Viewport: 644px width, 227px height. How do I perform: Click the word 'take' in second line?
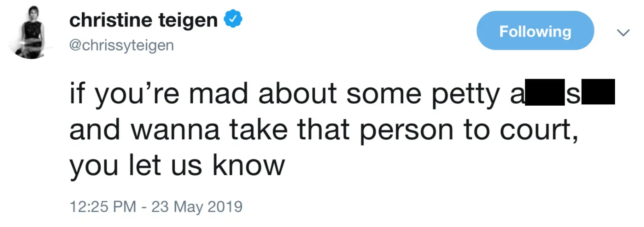click(x=258, y=130)
